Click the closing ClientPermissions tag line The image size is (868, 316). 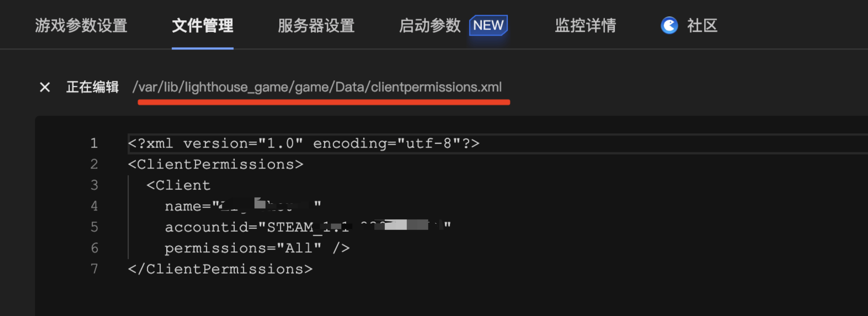[221, 269]
